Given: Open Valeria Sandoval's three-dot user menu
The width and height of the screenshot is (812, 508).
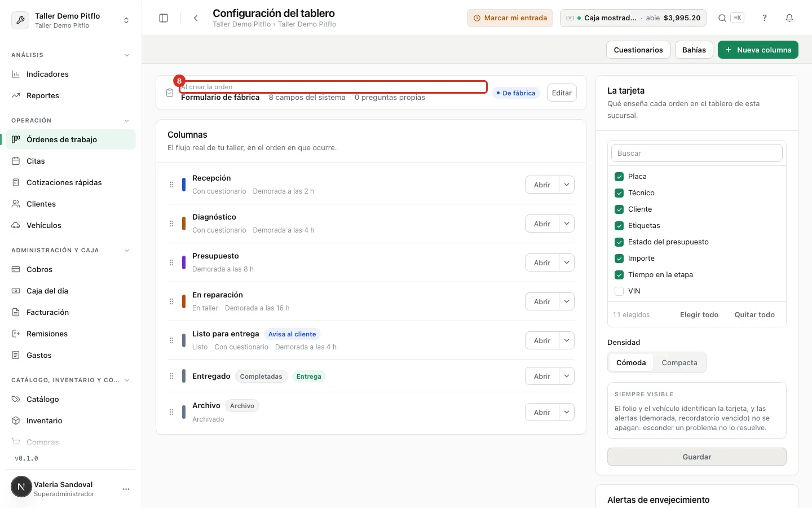Looking at the screenshot, I should pyautogui.click(x=126, y=489).
